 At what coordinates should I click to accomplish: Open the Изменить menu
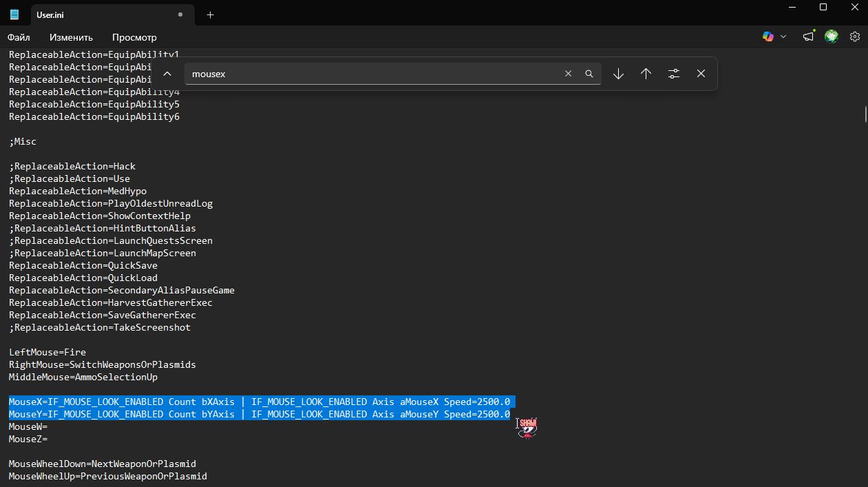pyautogui.click(x=71, y=37)
